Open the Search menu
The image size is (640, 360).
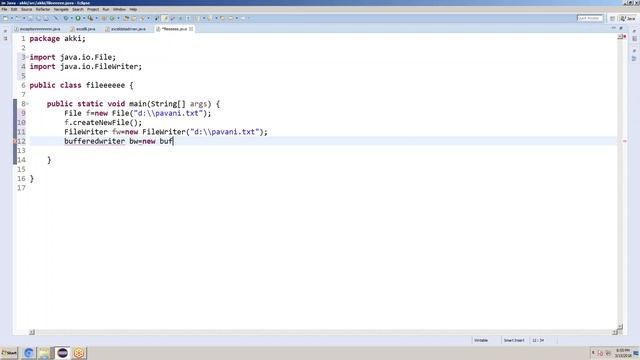click(x=78, y=9)
